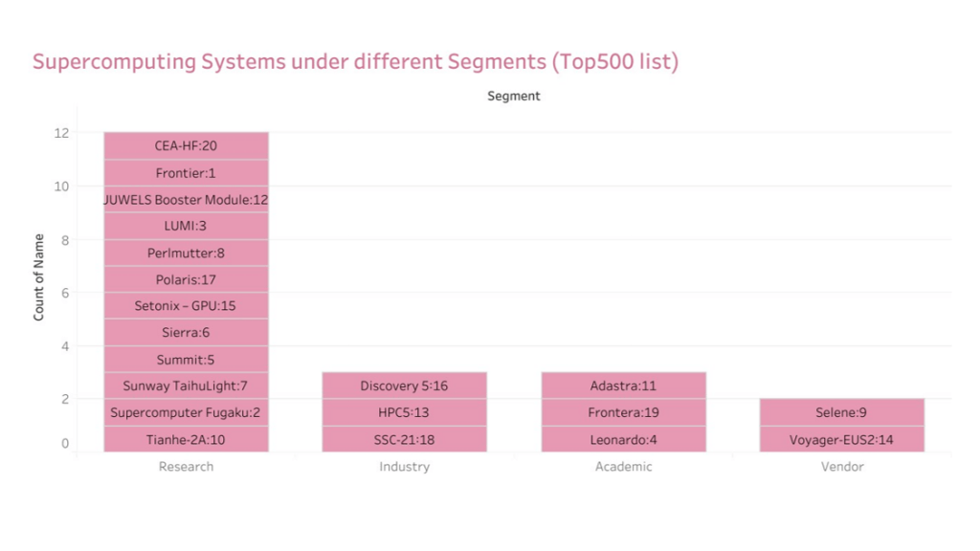Click the Discovery 5:16 segment
Screen dimensions: 980x551
point(404,386)
